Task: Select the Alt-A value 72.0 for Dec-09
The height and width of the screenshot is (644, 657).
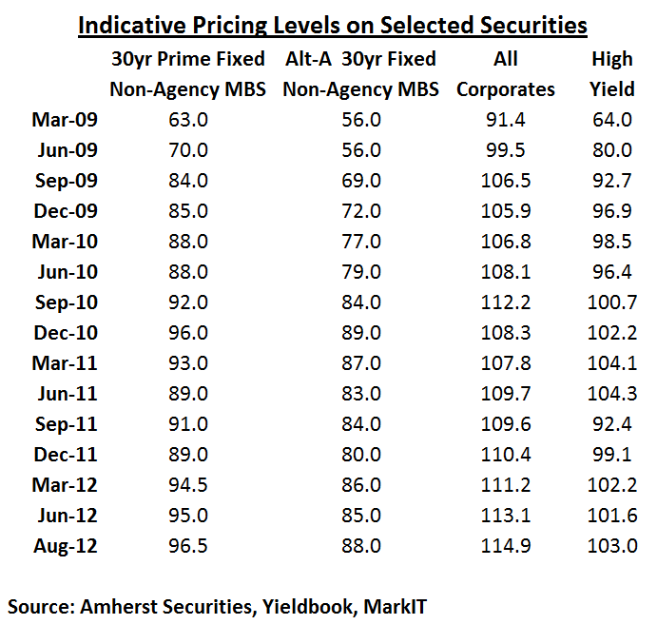Action: pos(360,211)
